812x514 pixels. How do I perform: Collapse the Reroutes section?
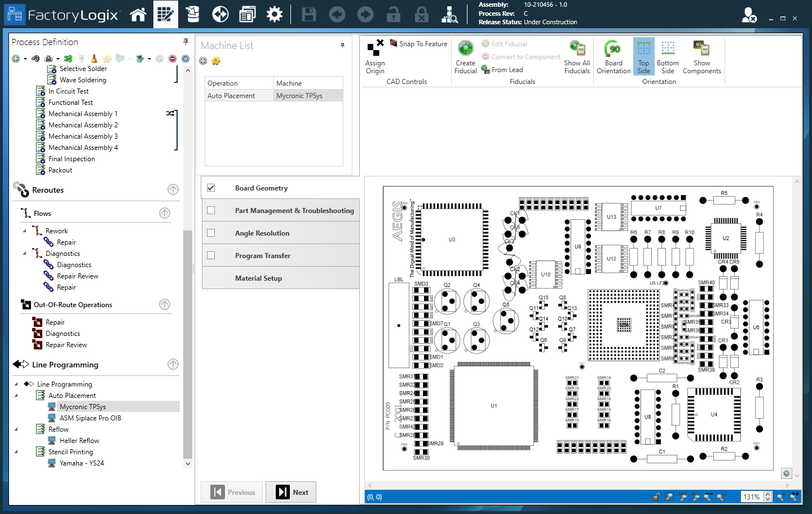(173, 190)
